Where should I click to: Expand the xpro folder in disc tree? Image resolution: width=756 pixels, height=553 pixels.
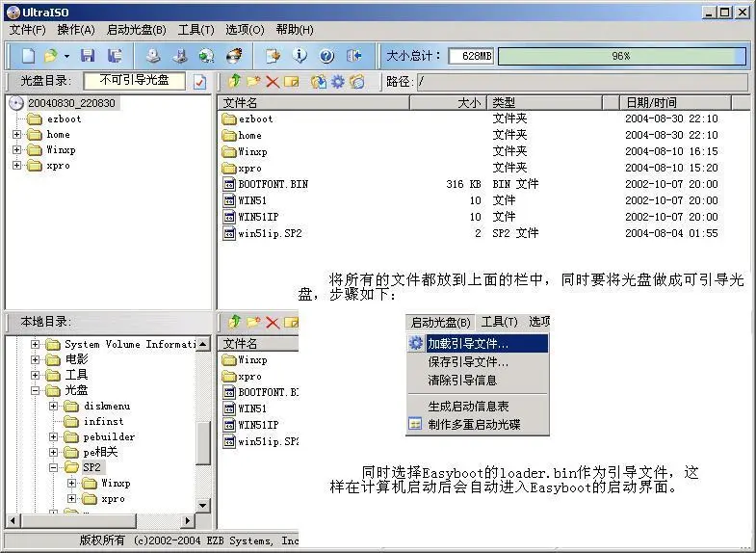(x=17, y=166)
